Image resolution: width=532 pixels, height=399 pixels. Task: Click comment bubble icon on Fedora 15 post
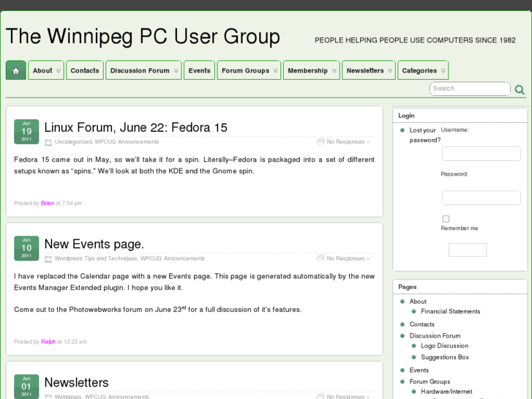pos(321,141)
